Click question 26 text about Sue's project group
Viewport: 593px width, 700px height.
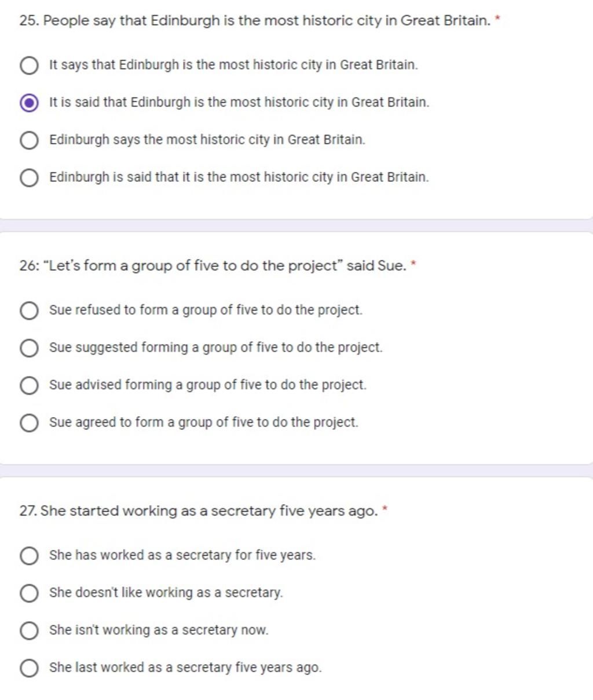tap(213, 266)
